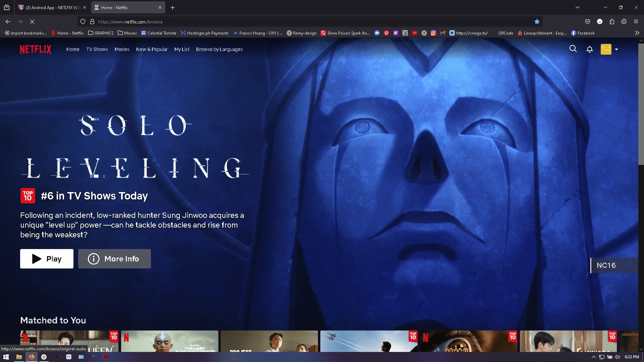Open the Extensions puzzle icon
The width and height of the screenshot is (644, 362).
(612, 22)
